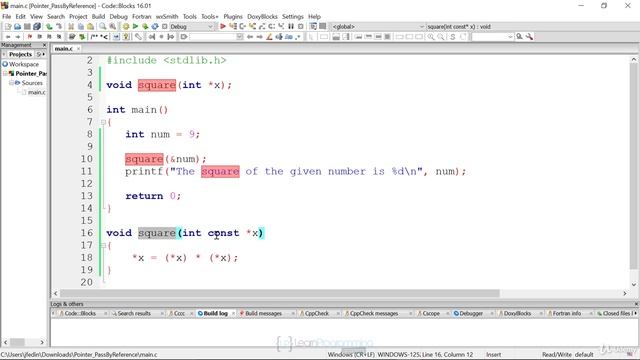Switch to the Debugger log tab

tap(471, 313)
